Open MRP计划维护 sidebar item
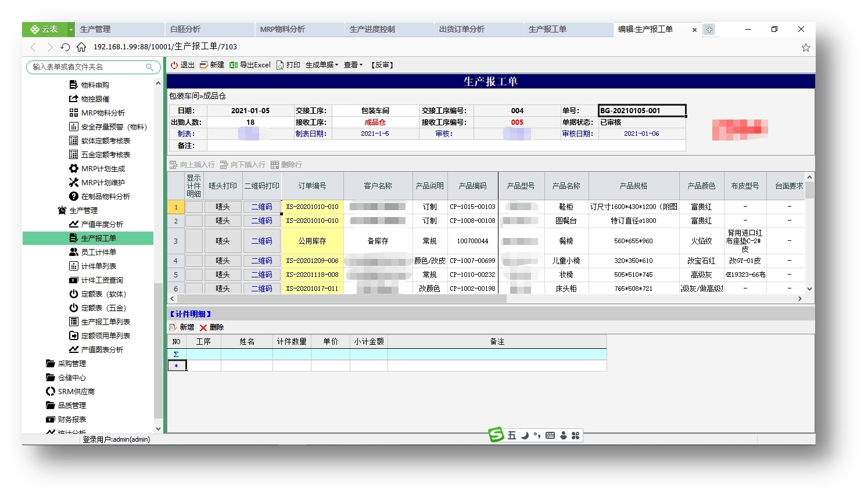This screenshot has width=868, height=498. [x=96, y=182]
